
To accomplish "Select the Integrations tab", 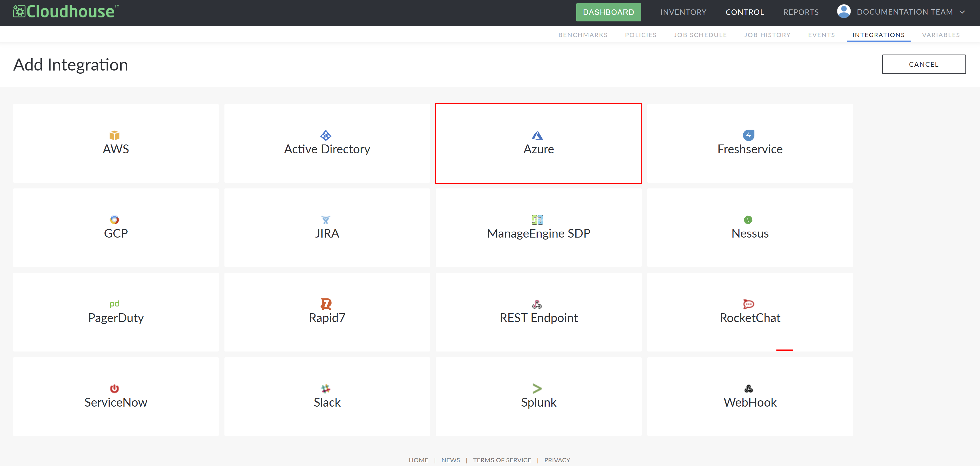I will coord(878,35).
